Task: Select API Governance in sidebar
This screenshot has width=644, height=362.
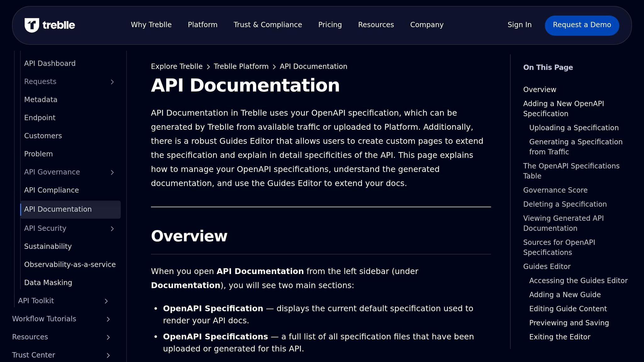Action: click(52, 172)
